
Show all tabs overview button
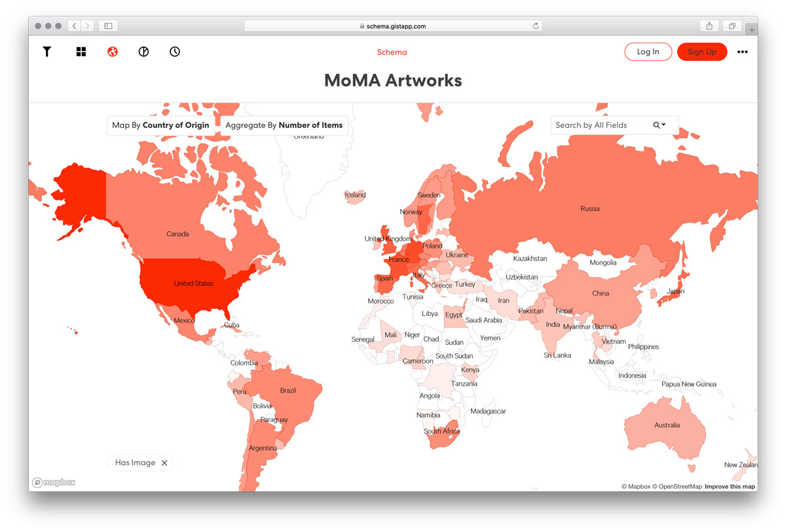coord(732,26)
